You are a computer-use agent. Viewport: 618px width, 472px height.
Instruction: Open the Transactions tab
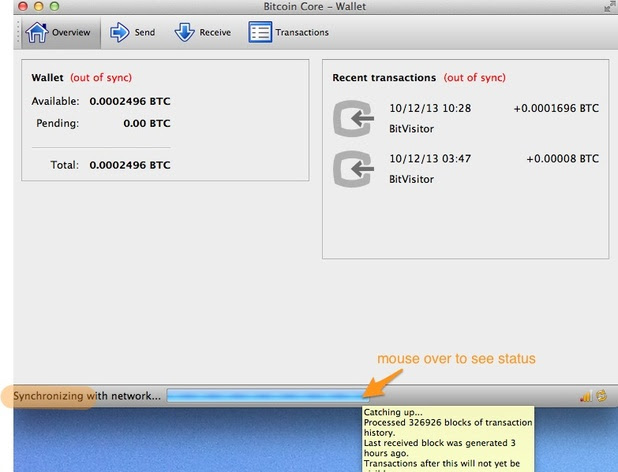click(x=289, y=32)
